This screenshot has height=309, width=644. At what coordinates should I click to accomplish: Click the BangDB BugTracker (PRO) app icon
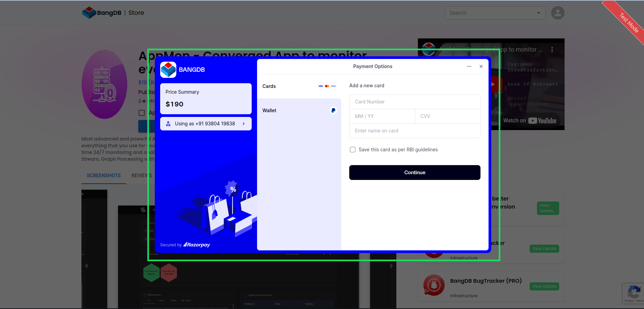pyautogui.click(x=434, y=285)
